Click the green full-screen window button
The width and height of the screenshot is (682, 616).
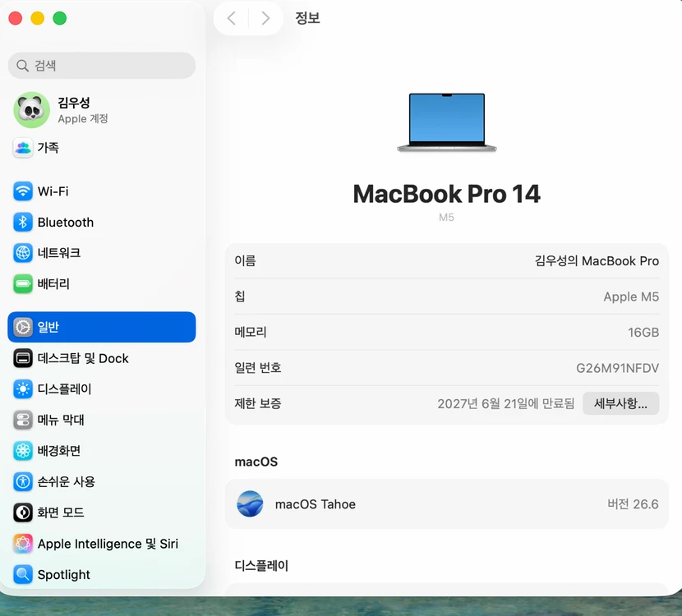tap(60, 18)
